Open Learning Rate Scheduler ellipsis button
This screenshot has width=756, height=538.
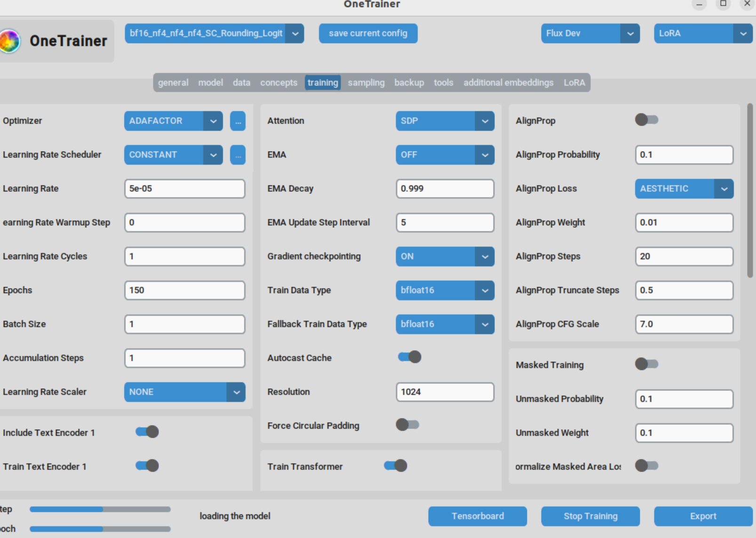pos(238,155)
